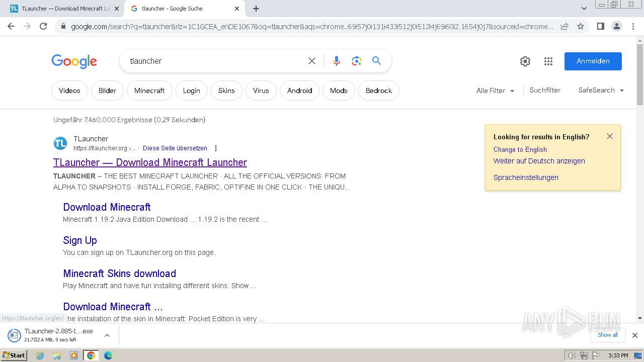Open Microsoft Edge from the taskbar
This screenshot has width=644, height=362.
108,355
